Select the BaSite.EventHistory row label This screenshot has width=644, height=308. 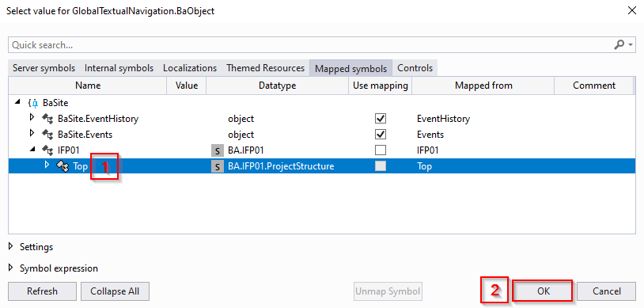98,120
